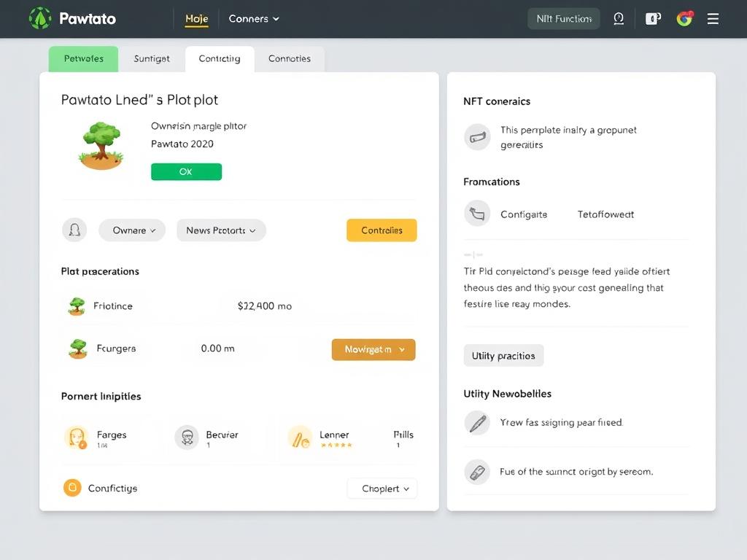Click the Utiity pracitios button
747x560 pixels.
[503, 356]
